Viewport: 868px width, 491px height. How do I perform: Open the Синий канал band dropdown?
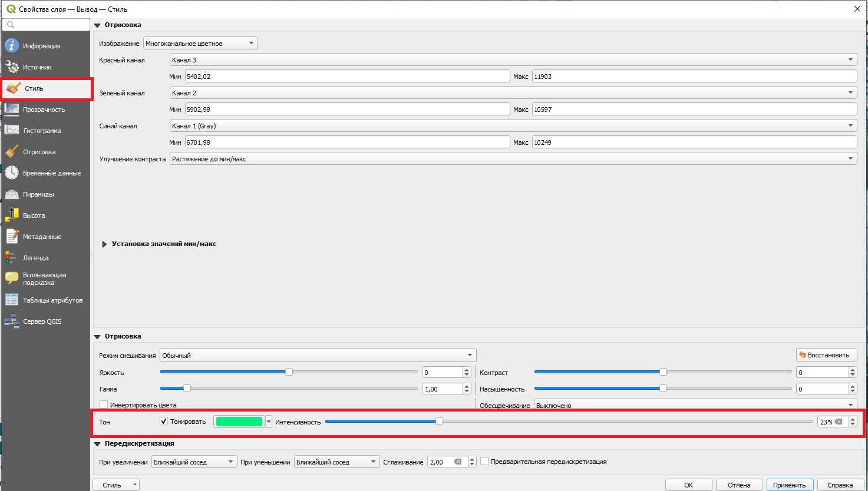pos(513,125)
